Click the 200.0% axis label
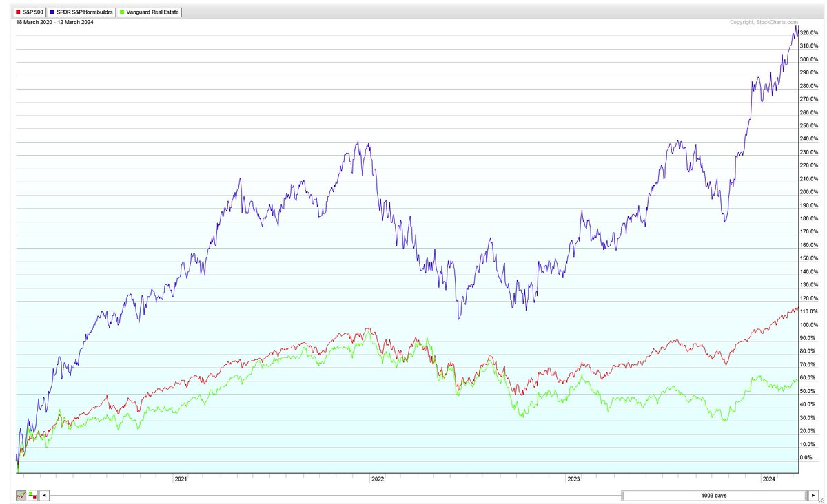Screen dimensions: 827x504 [809, 192]
